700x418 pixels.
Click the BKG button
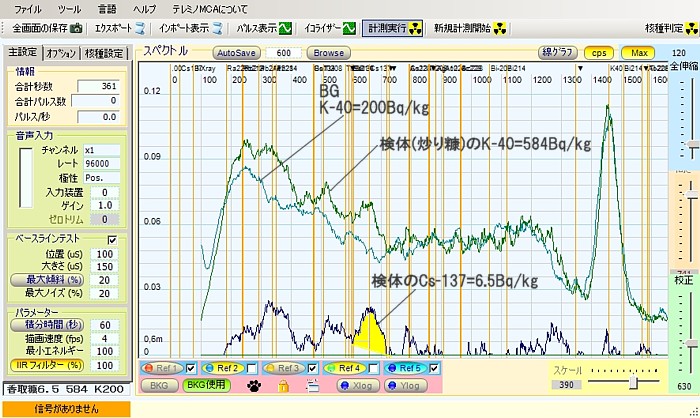[x=159, y=385]
